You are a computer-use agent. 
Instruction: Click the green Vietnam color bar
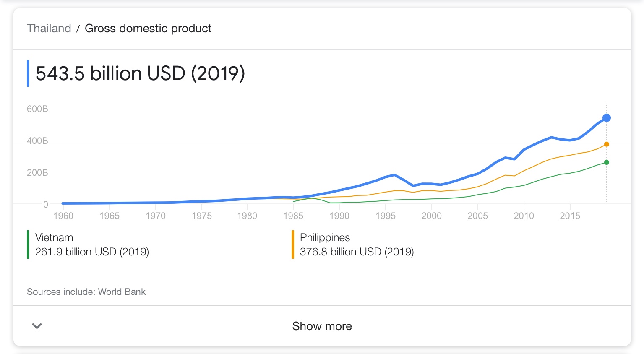tap(28, 245)
